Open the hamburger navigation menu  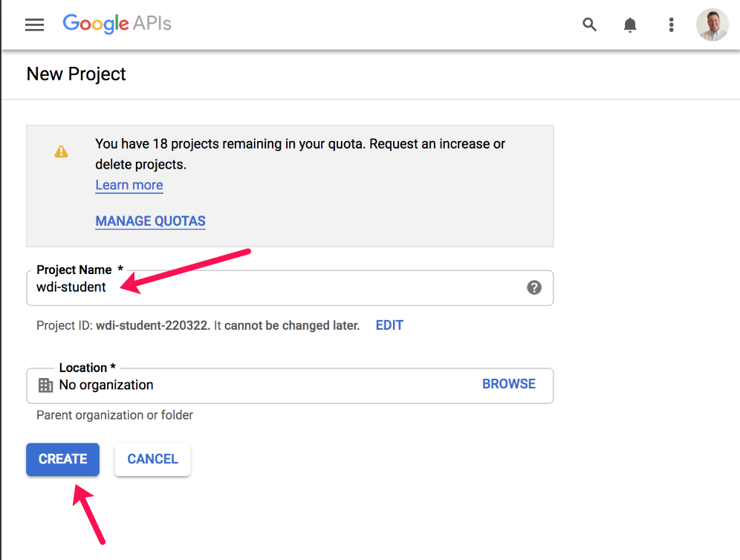click(35, 25)
